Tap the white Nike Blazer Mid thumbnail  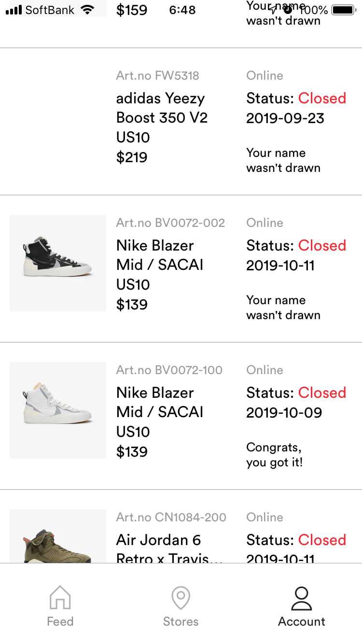(x=58, y=410)
